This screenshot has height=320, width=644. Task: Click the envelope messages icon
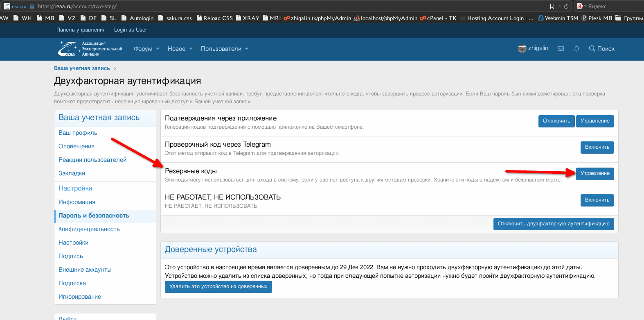(x=561, y=49)
